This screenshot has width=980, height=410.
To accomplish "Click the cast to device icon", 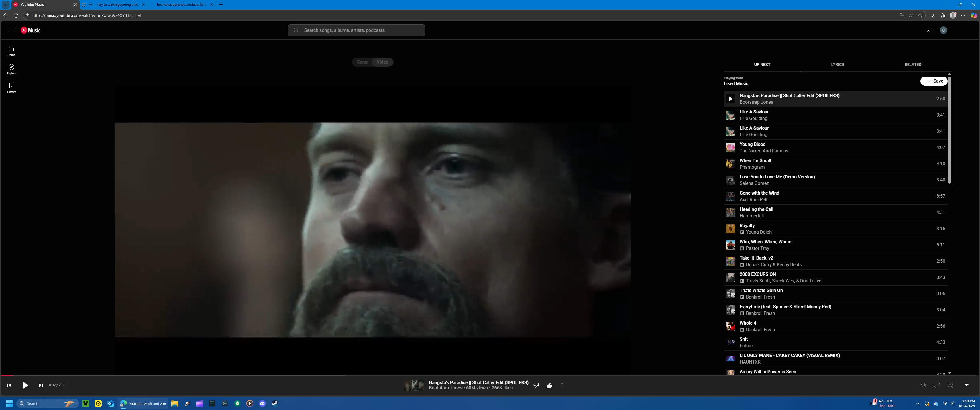I will (929, 30).
